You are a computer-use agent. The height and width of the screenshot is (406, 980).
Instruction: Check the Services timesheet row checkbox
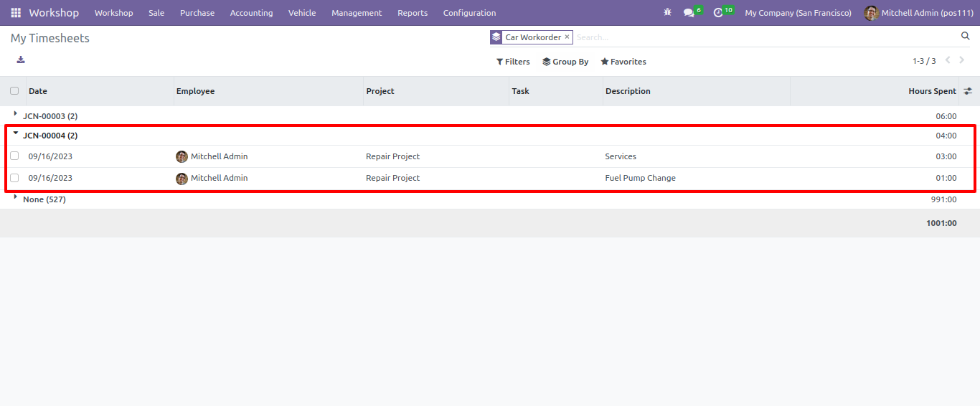[x=14, y=156]
